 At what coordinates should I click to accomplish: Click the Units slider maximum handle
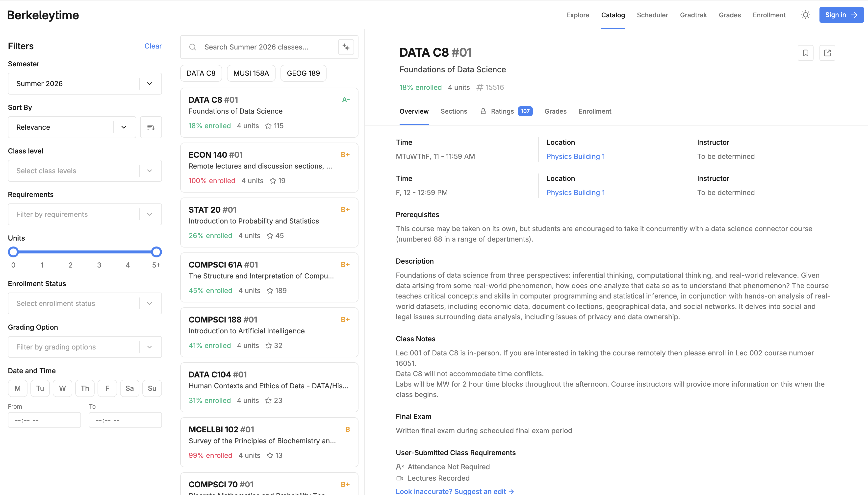(156, 252)
